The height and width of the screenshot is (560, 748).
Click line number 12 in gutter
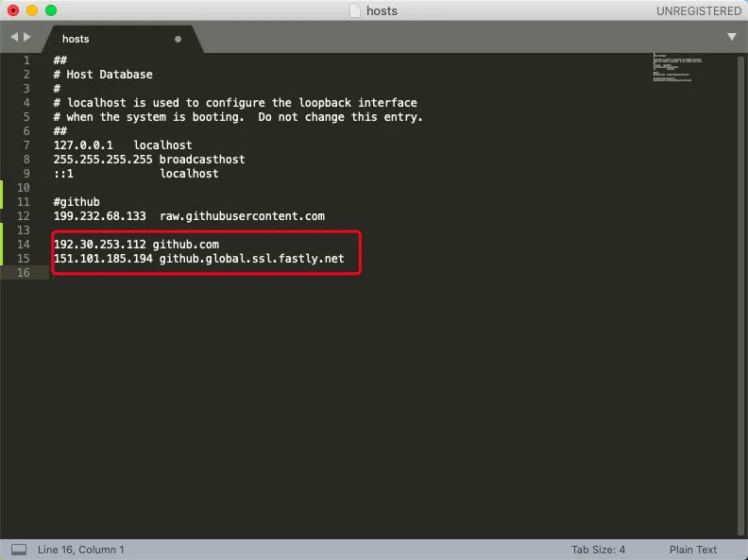[x=23, y=216]
